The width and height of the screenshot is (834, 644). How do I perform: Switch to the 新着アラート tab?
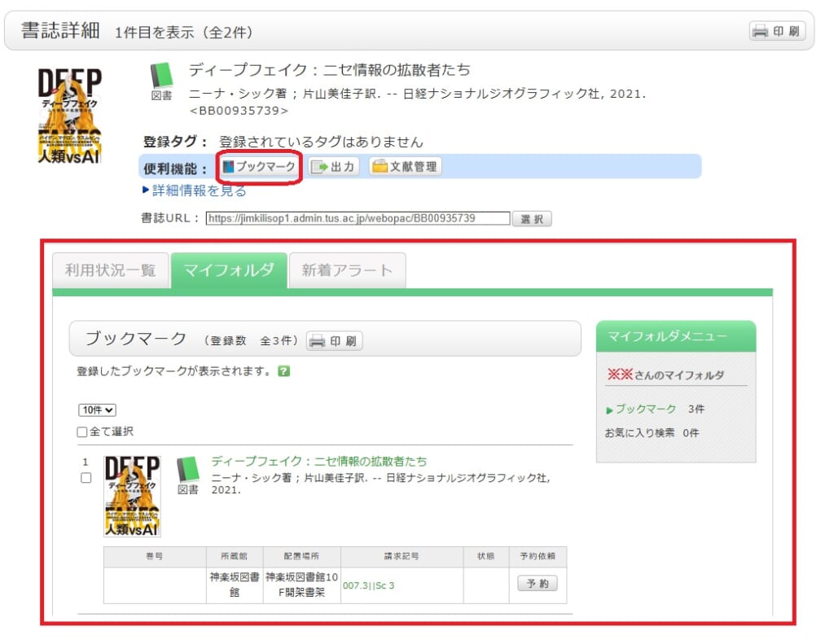point(347,270)
